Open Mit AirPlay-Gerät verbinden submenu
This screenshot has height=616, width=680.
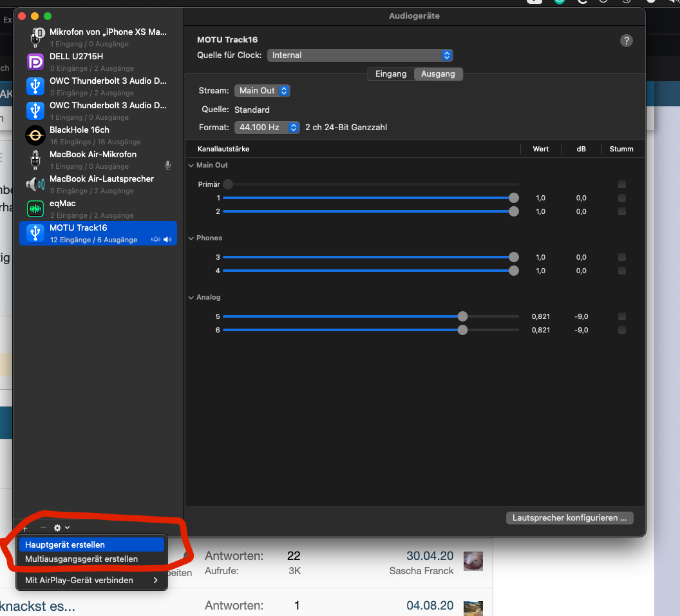90,580
